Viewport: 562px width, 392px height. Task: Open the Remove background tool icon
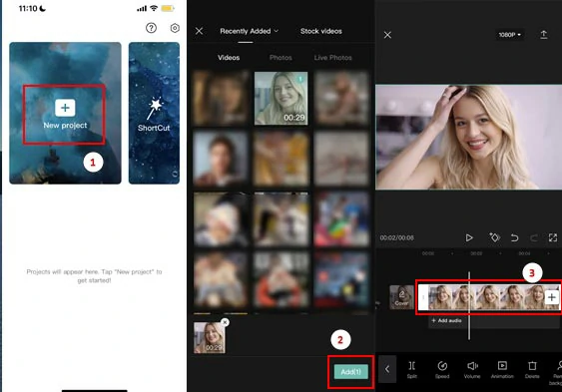point(557,372)
